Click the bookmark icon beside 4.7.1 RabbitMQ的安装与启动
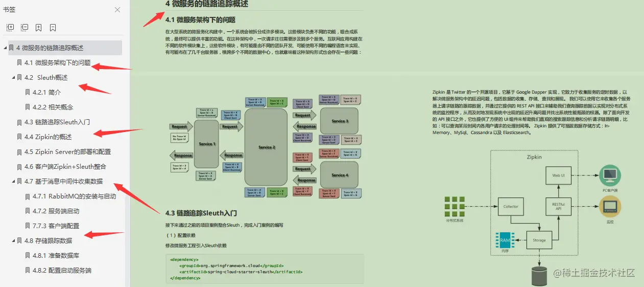This screenshot has height=287, width=644. click(x=28, y=196)
